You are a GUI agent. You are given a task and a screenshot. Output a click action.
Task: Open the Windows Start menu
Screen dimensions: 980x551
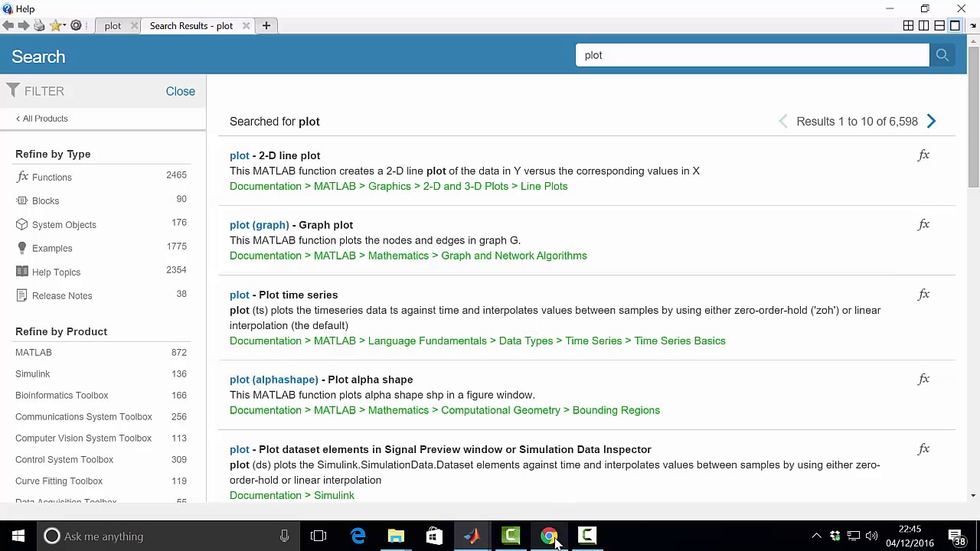(18, 536)
